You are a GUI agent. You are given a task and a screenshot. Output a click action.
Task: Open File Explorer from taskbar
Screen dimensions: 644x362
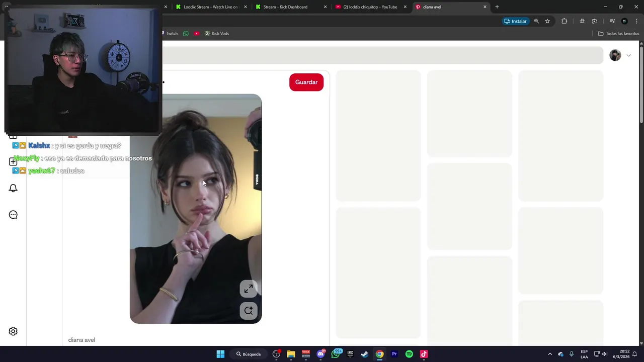point(291,354)
